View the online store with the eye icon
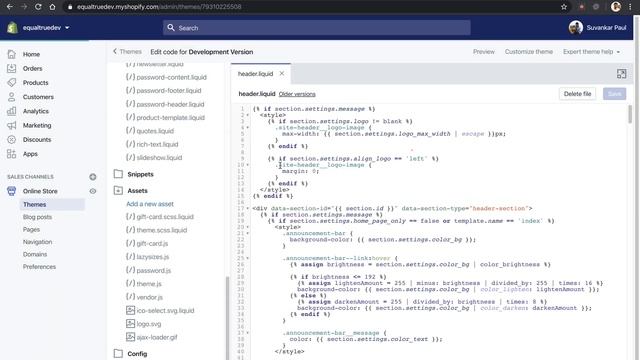 [x=93, y=191]
